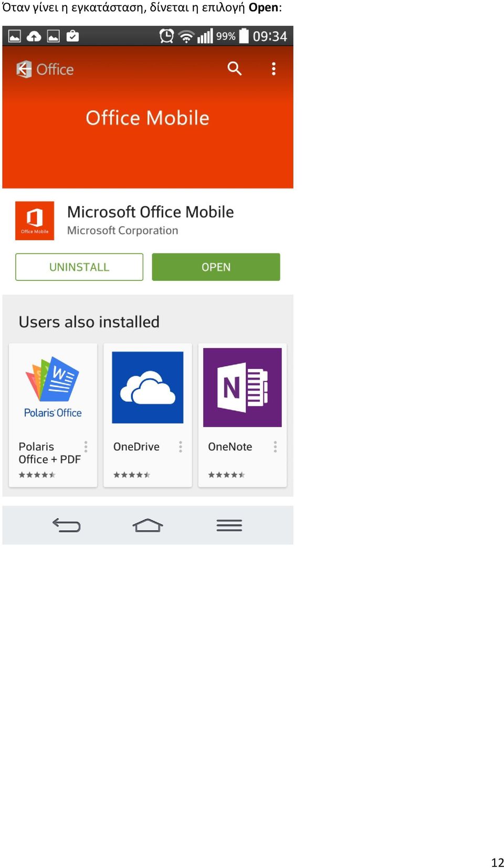Open the search magnifier icon
The image size is (504, 868).
[x=235, y=69]
